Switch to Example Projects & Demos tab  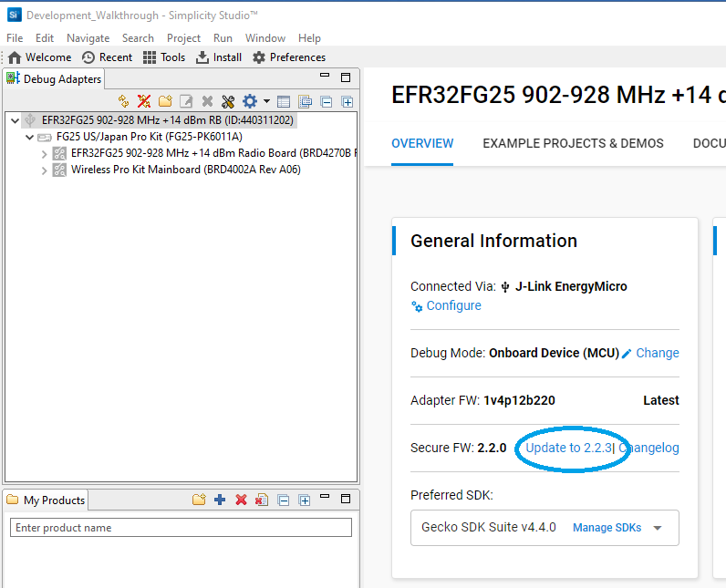pos(573,143)
